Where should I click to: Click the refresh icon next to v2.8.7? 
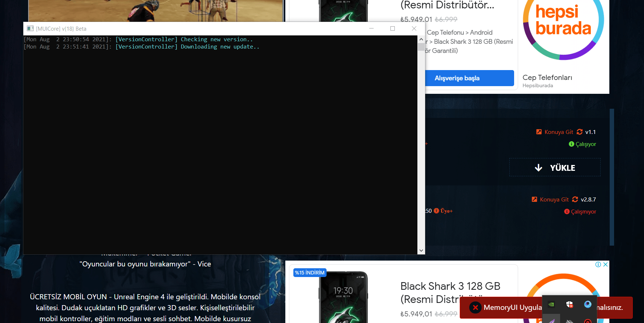pyautogui.click(x=575, y=199)
